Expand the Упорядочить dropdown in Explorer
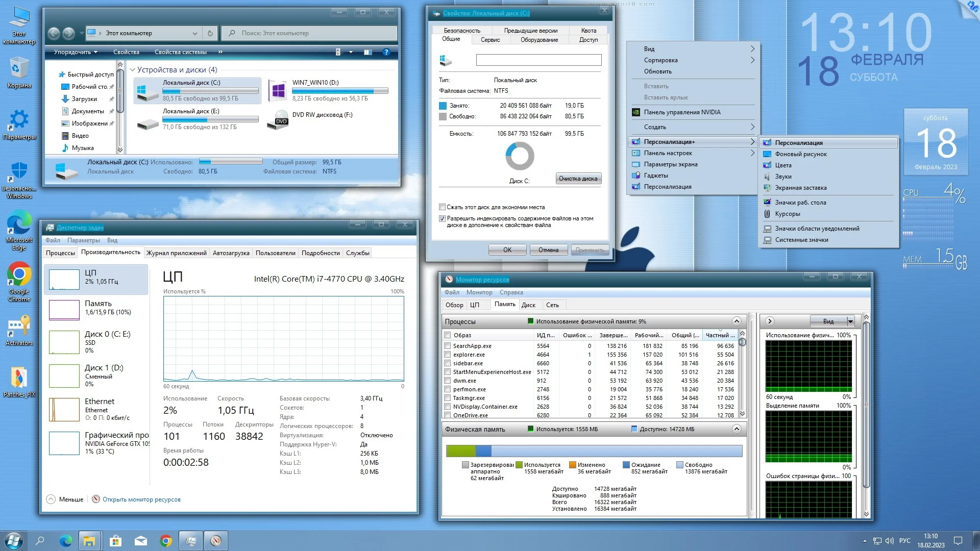 coord(76,52)
